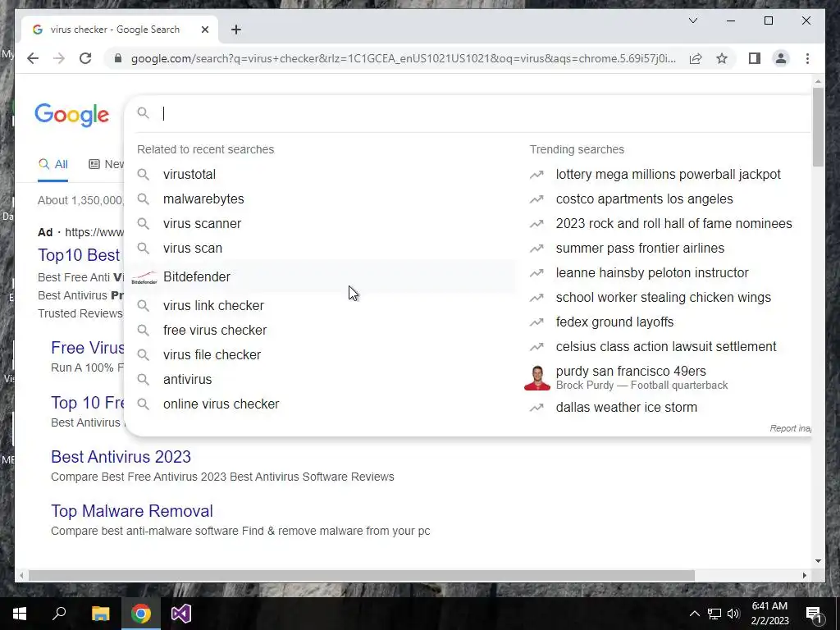Click the Chrome taskbar icon
The width and height of the screenshot is (840, 630).
tap(141, 614)
